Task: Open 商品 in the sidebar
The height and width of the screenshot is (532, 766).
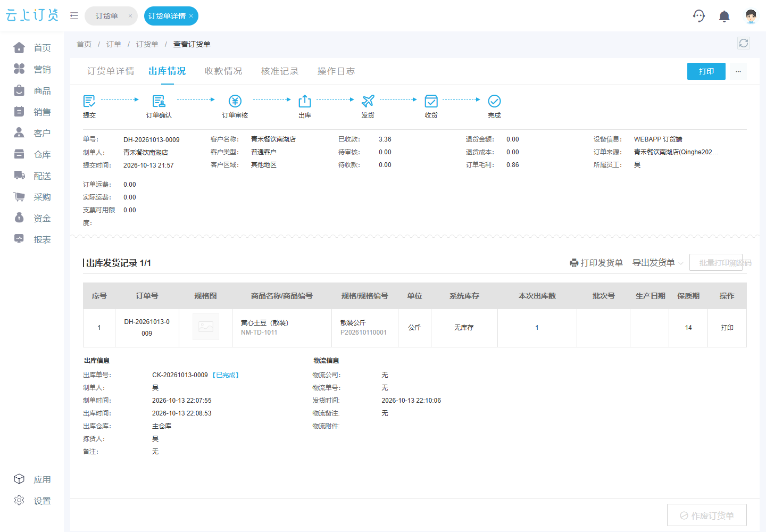Action: click(32, 90)
